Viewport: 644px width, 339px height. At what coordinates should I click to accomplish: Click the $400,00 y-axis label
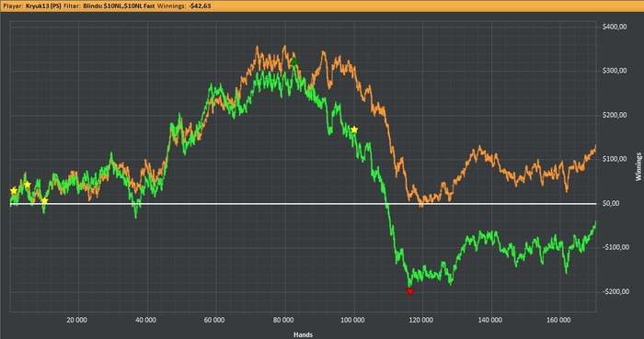[615, 27]
